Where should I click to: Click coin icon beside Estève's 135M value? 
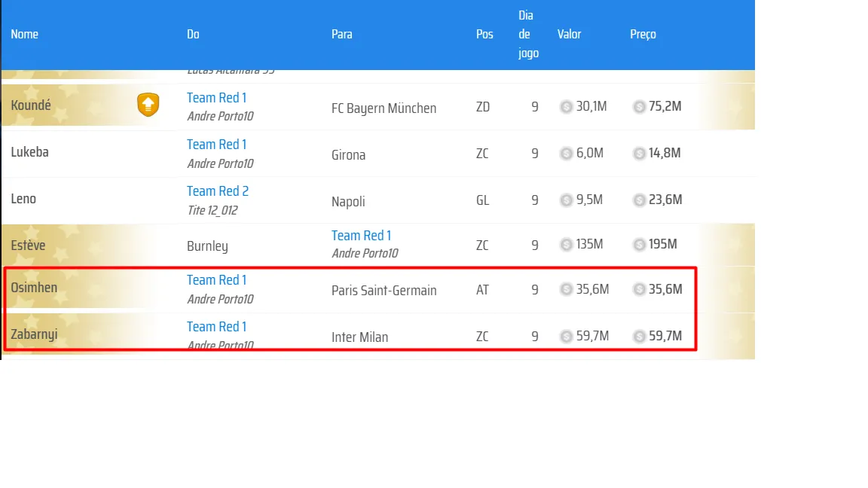coord(566,245)
